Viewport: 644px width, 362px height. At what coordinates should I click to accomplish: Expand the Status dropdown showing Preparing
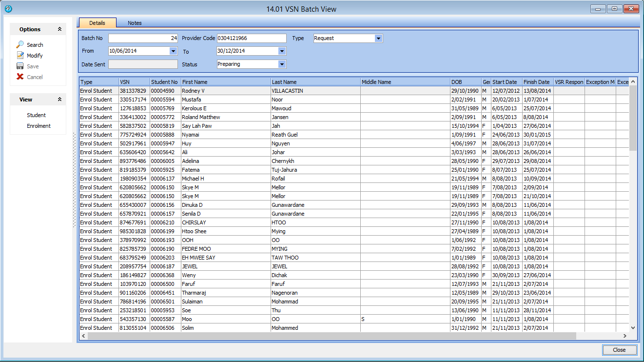(281, 64)
